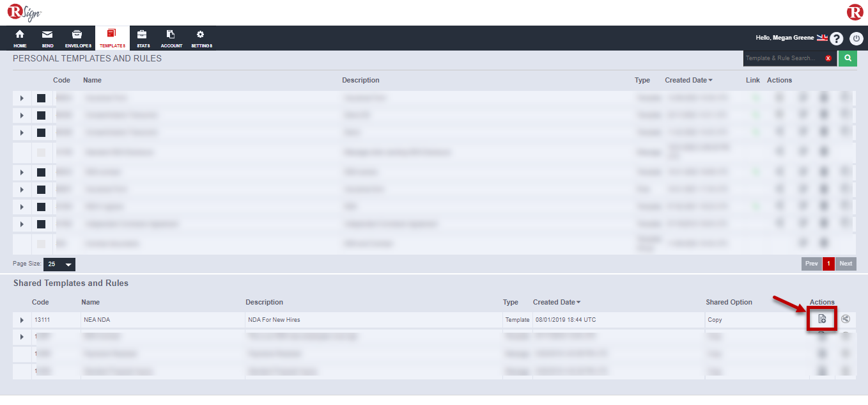Image resolution: width=868 pixels, height=405 pixels.
Task: Open the Page Size dropdown showing 25
Action: click(x=59, y=264)
